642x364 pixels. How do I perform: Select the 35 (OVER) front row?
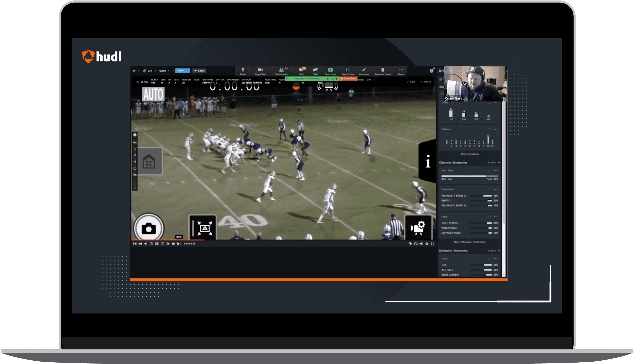pos(470,270)
